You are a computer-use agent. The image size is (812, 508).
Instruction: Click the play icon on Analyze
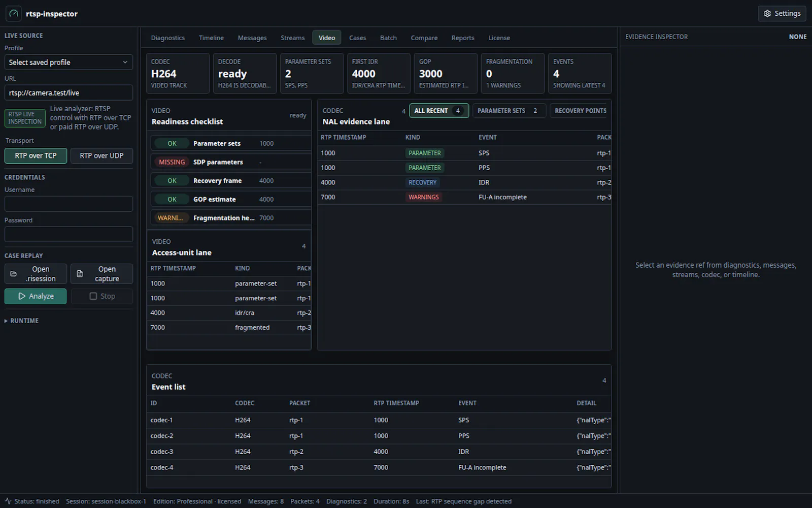click(22, 296)
